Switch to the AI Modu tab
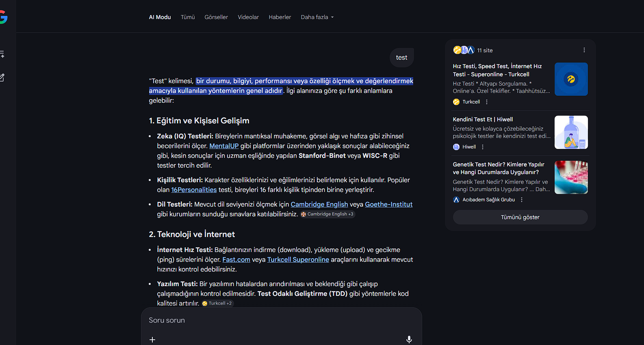The height and width of the screenshot is (345, 644). (x=160, y=17)
